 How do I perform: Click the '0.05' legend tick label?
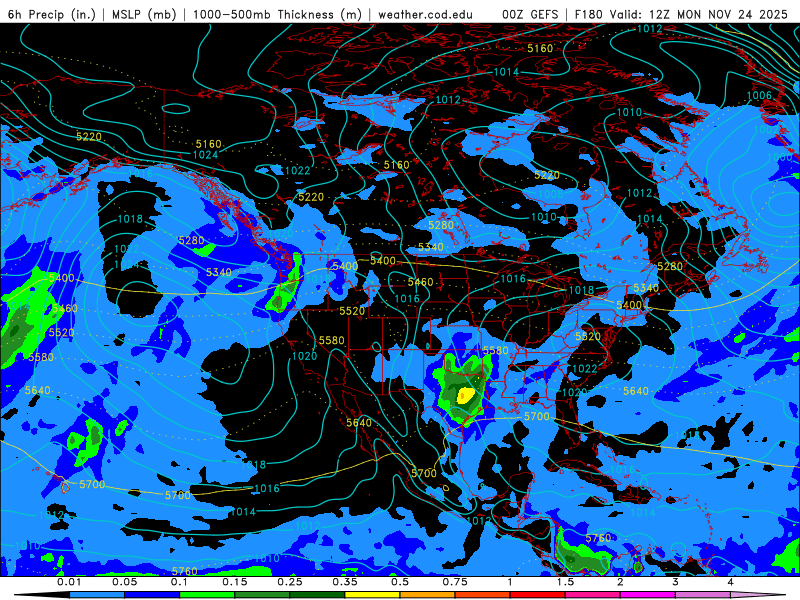124,582
